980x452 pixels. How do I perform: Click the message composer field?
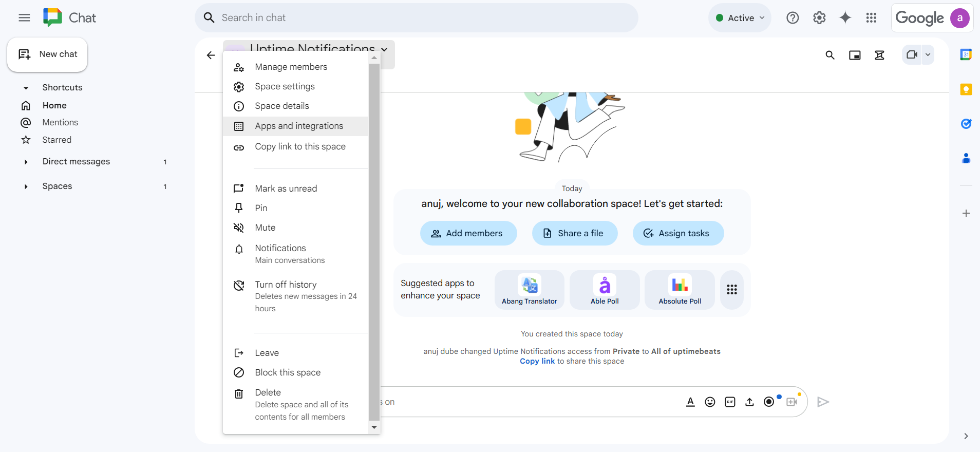529,402
